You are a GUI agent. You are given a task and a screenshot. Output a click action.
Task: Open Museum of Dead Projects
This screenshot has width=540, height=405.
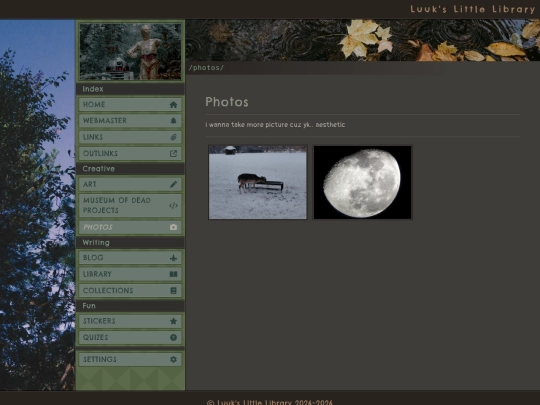click(130, 206)
